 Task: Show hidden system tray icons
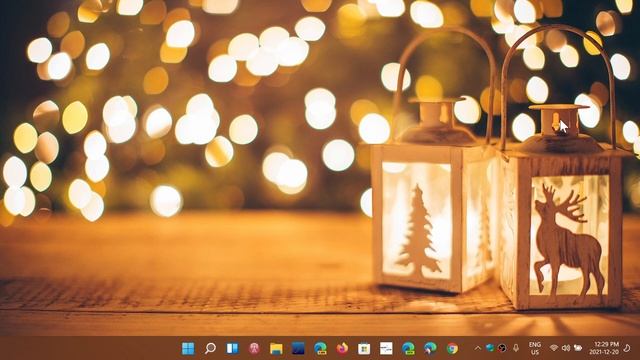click(x=478, y=348)
